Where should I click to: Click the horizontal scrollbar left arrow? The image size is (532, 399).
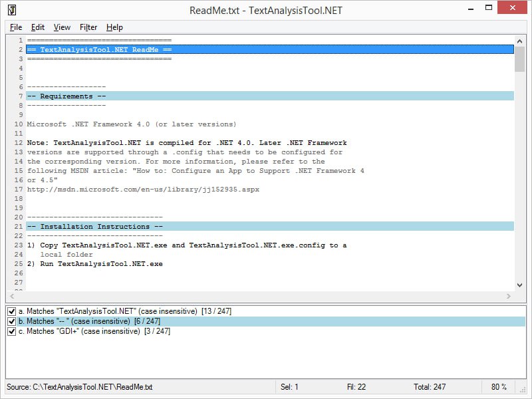click(11, 296)
